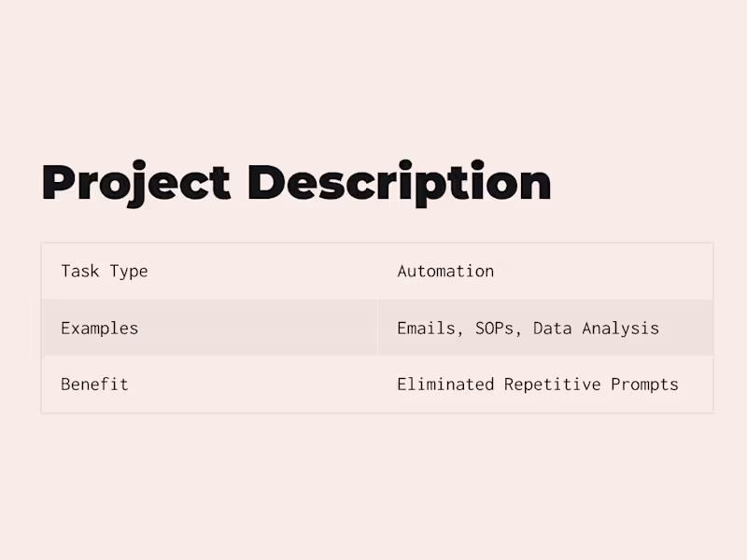Select the Benefit label cell
Image resolution: width=747 pixels, height=560 pixels.
coord(94,385)
